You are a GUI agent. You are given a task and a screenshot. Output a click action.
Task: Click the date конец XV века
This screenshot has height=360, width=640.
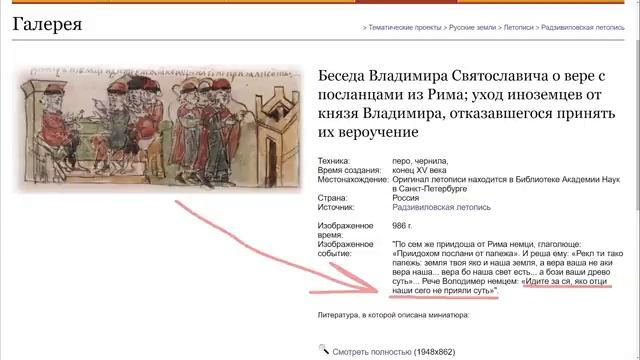point(419,170)
